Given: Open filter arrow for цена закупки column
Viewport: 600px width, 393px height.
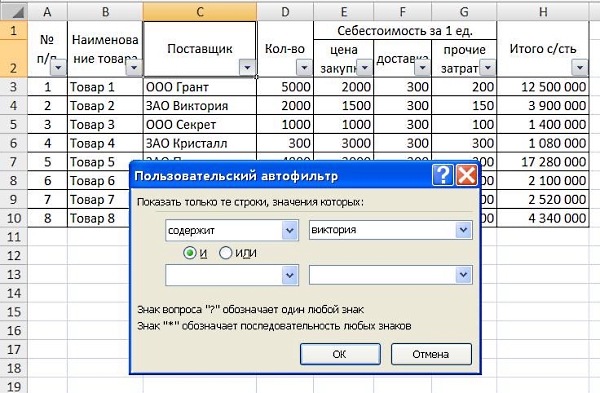Looking at the screenshot, I should (x=365, y=68).
